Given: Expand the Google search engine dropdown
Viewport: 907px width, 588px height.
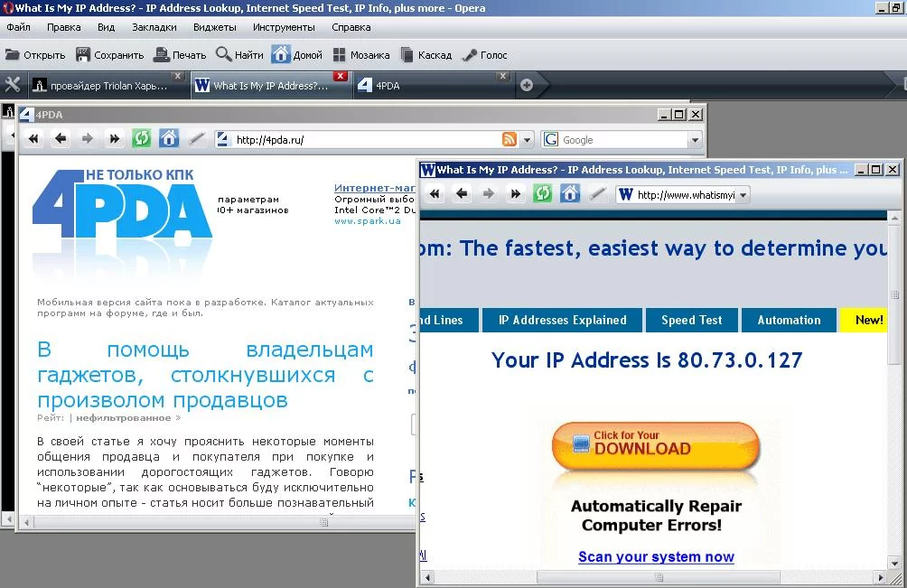Looking at the screenshot, I should (695, 140).
